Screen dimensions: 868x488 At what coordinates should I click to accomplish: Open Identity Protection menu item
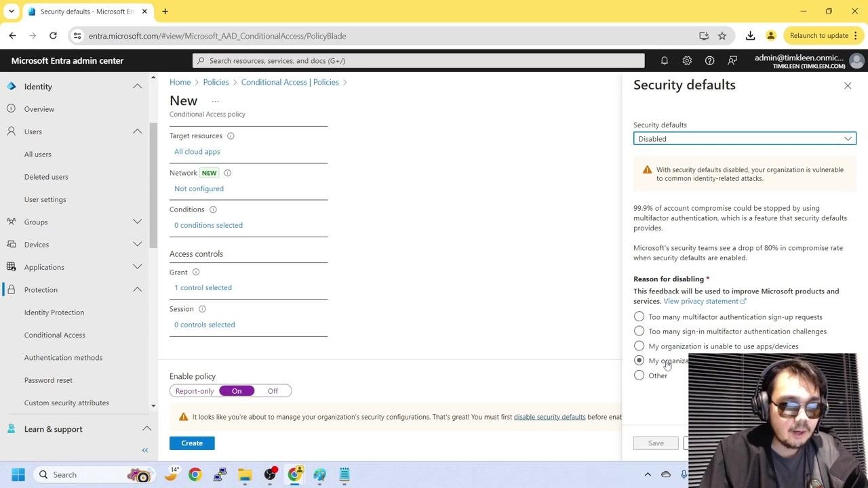[54, 312]
